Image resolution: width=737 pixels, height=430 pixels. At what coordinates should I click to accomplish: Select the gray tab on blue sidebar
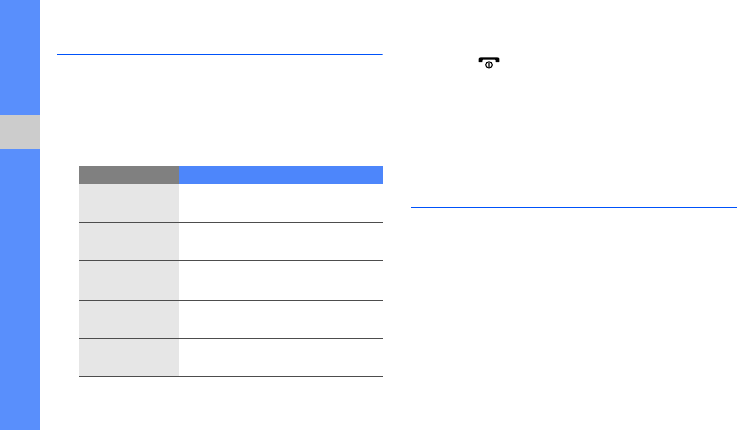point(20,132)
